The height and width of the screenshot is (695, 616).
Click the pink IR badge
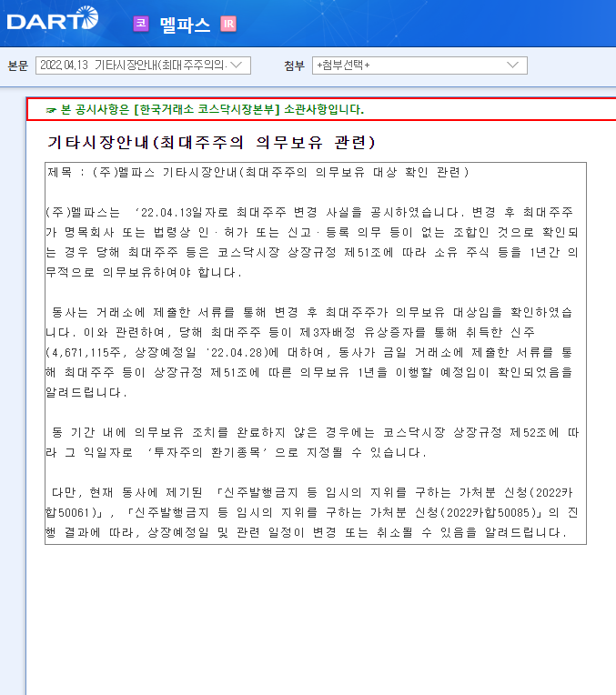pyautogui.click(x=228, y=24)
